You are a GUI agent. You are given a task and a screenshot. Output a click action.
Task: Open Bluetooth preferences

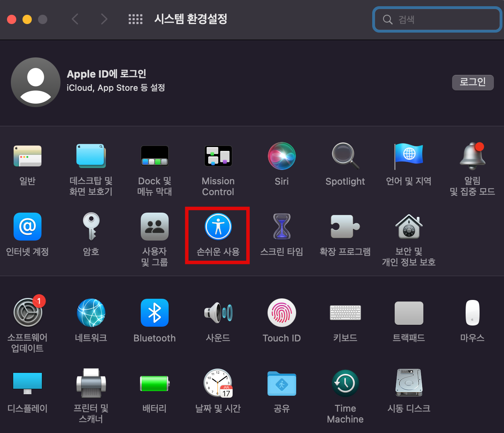tap(154, 313)
